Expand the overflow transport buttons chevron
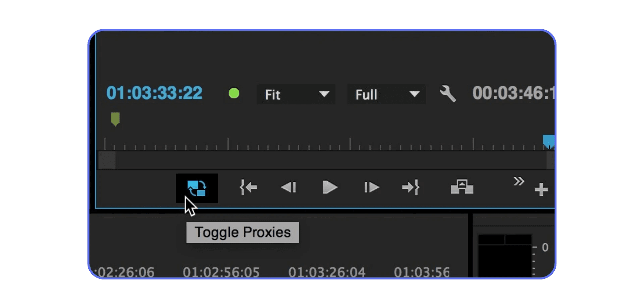The height and width of the screenshot is (307, 644). point(519,181)
